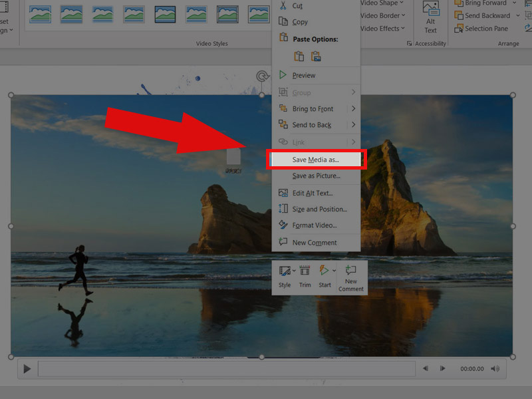This screenshot has height=399, width=532.
Task: Mute the video audio
Action: [x=495, y=368]
